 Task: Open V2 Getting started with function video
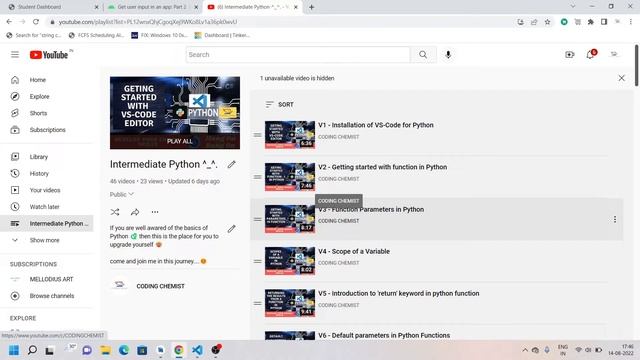(x=382, y=167)
